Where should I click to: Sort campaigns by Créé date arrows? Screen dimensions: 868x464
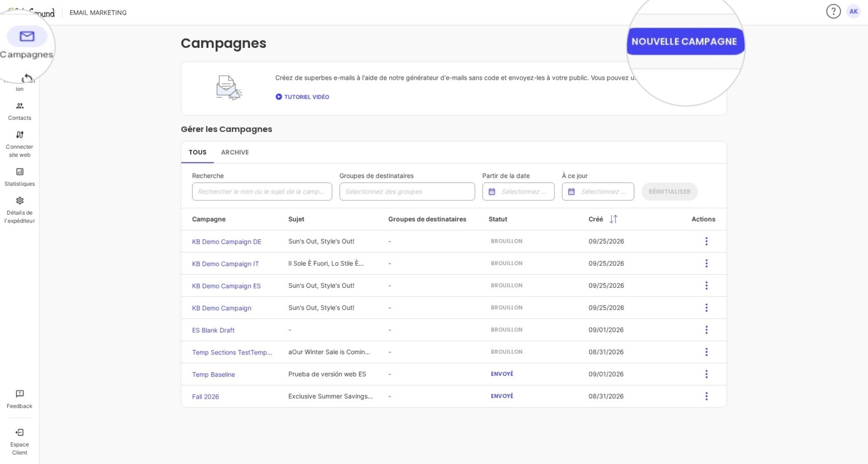(613, 219)
